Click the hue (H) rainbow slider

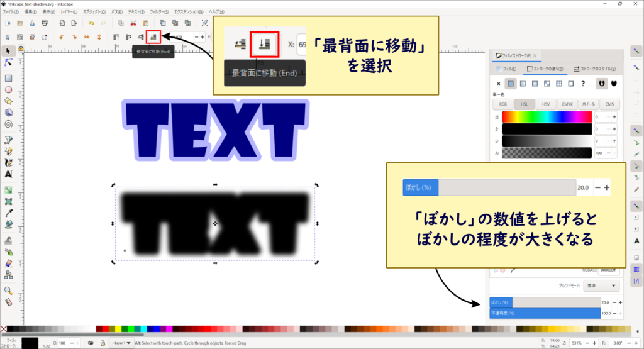tap(547, 117)
